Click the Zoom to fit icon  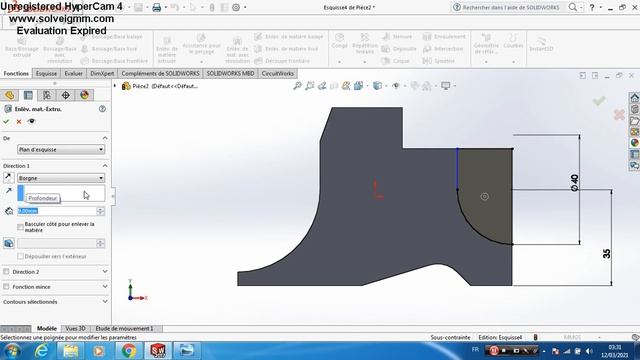click(x=298, y=85)
